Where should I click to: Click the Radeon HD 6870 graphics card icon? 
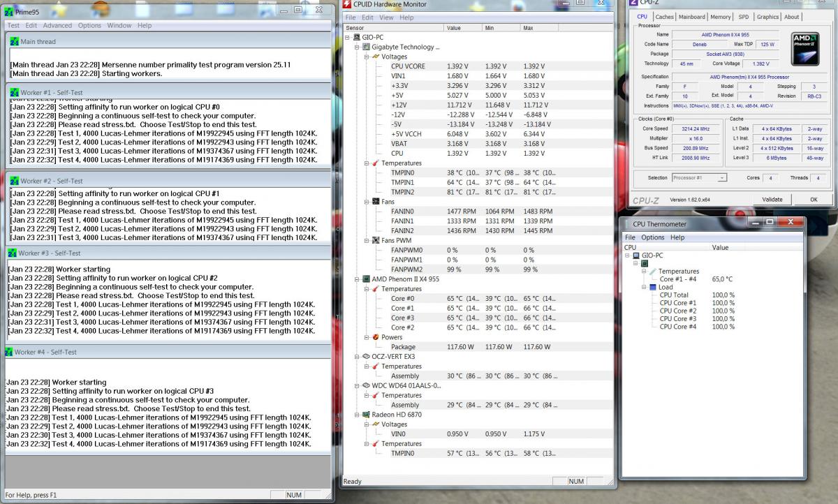click(x=366, y=414)
